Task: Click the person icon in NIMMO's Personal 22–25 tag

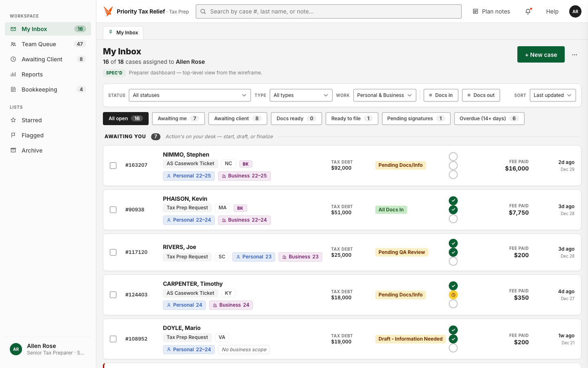Action: [169, 176]
